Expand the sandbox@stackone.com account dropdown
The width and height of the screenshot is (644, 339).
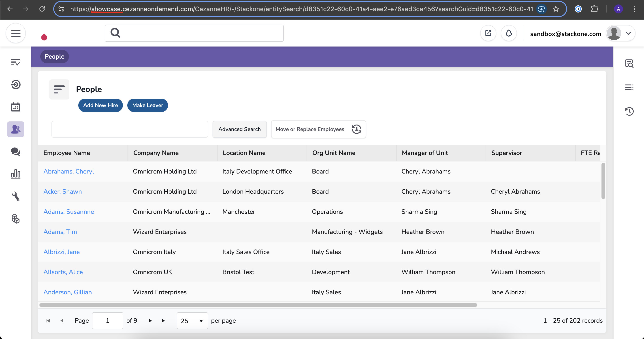pyautogui.click(x=628, y=33)
